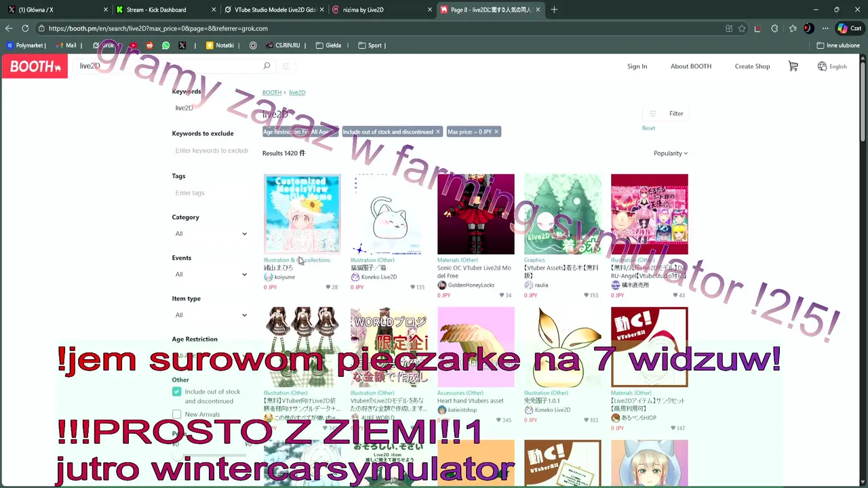Open ChatGPT bookmark icon

253,45
